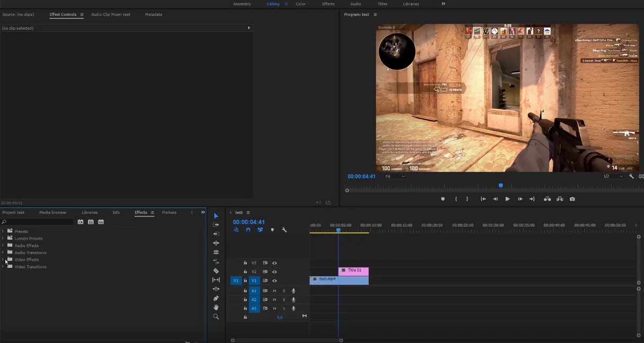
Task: Switch to the Color workspace tab
Action: pos(301,4)
